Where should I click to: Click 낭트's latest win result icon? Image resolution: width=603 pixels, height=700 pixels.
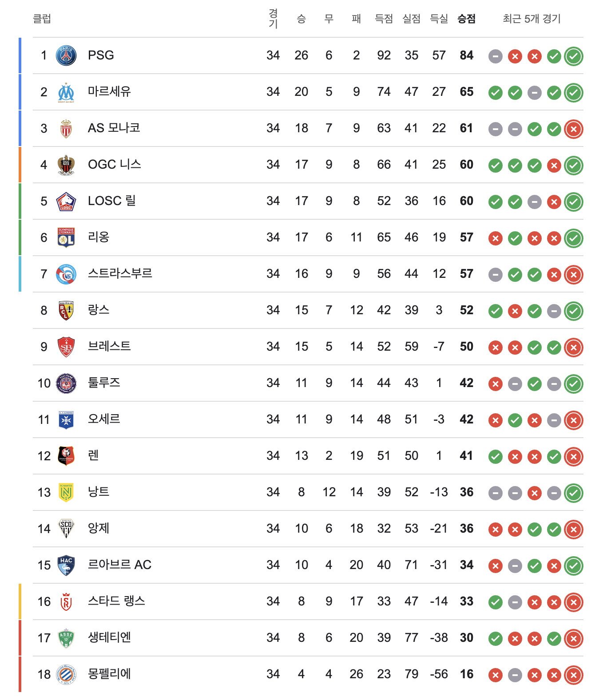pyautogui.click(x=573, y=493)
